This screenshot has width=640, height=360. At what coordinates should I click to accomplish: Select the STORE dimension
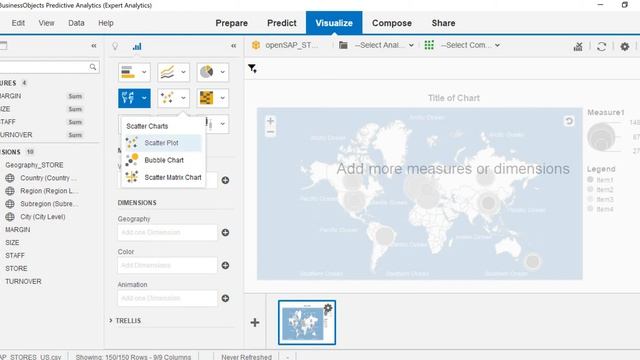(x=16, y=269)
